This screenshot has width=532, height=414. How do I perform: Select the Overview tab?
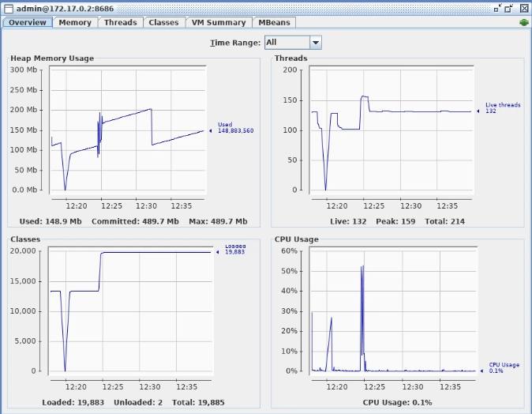coord(27,22)
